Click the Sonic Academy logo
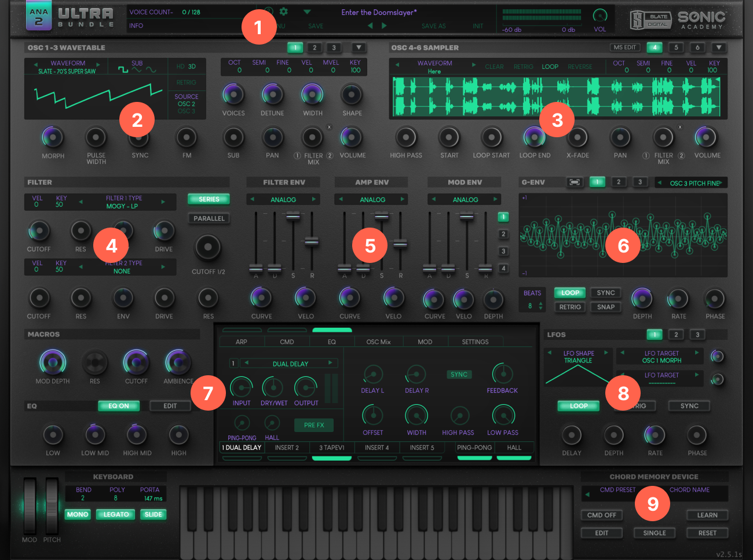 tap(701, 20)
